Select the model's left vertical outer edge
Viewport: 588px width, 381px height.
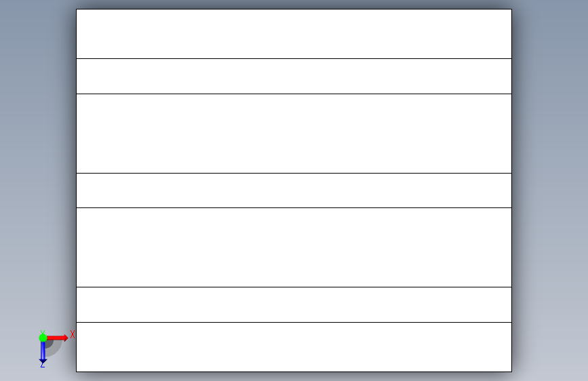click(76, 190)
